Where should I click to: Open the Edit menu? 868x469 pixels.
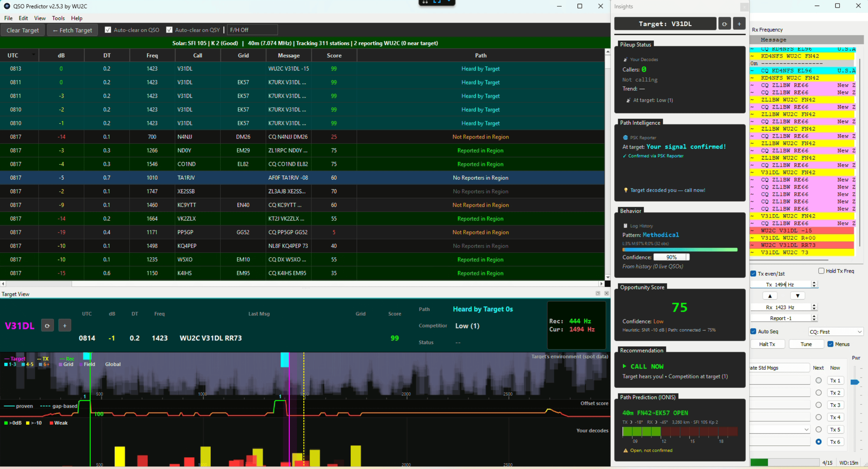click(x=23, y=18)
